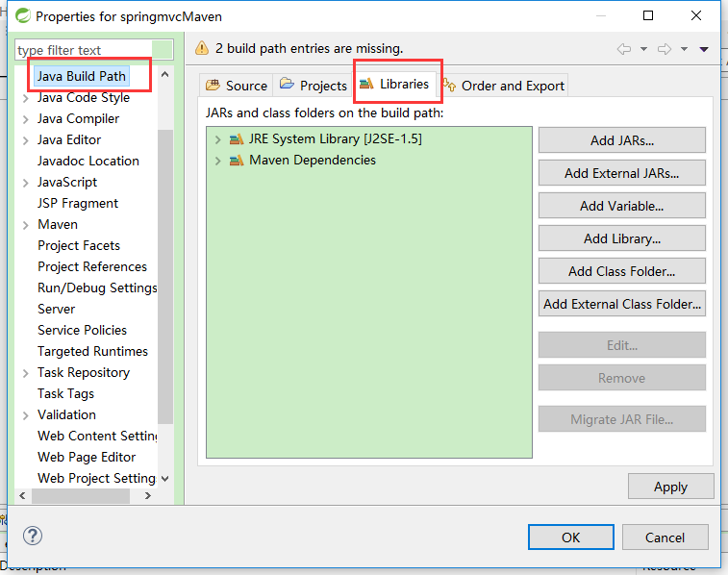728x575 pixels.
Task: Open the view menu triangle at top right
Action: click(704, 49)
